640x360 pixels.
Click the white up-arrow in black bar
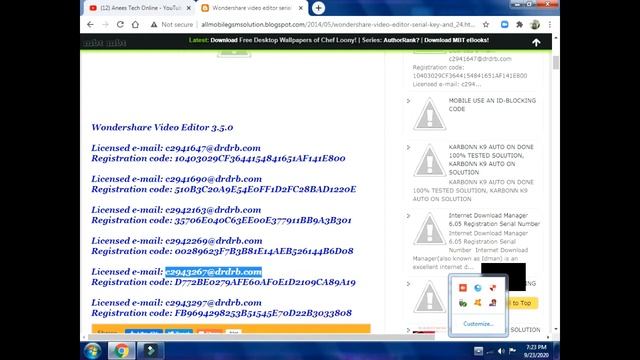(536, 42)
